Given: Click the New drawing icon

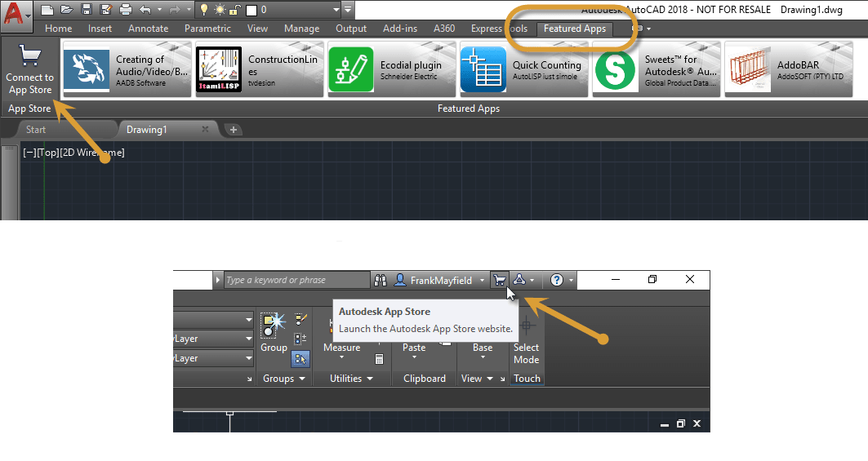Looking at the screenshot, I should coord(47,10).
